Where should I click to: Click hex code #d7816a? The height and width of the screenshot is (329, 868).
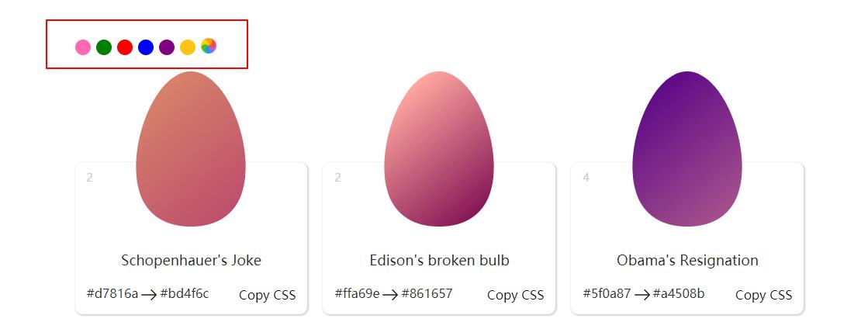coord(112,293)
